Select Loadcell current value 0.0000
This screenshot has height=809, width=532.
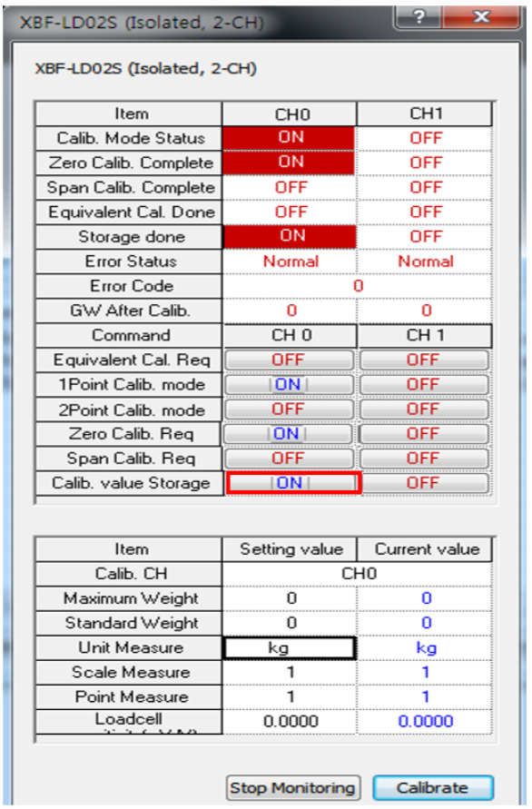point(425,721)
